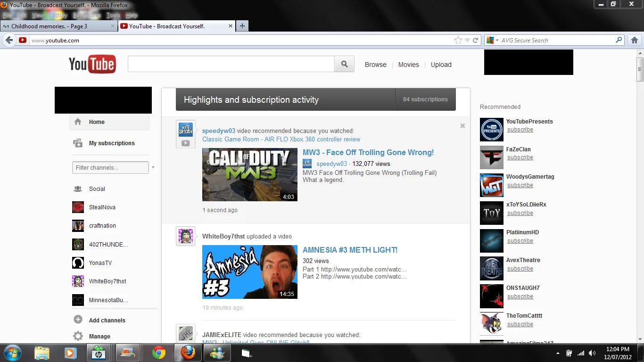Click the YouTube search input field
This screenshot has width=644, height=362.
click(x=231, y=64)
